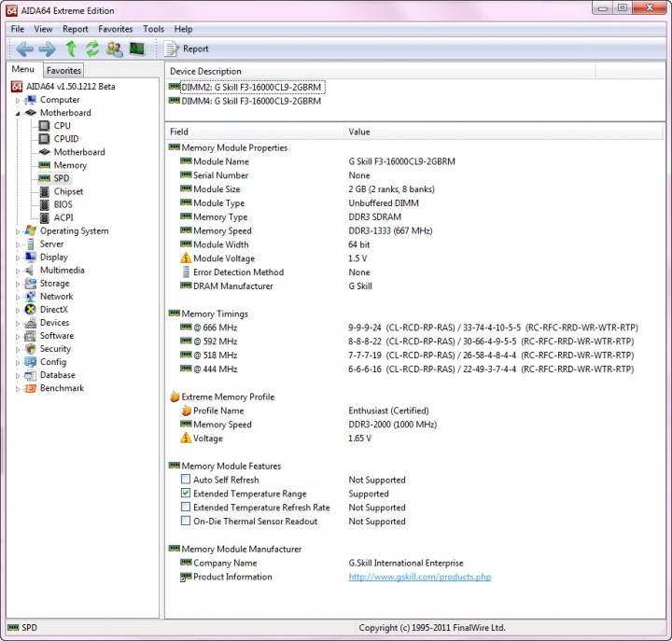The width and height of the screenshot is (672, 641).
Task: Collapse the Motherboard tree node
Action: (18, 113)
